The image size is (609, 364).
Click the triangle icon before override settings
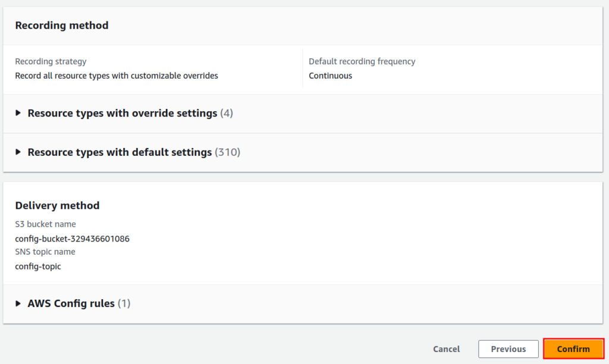pyautogui.click(x=17, y=113)
